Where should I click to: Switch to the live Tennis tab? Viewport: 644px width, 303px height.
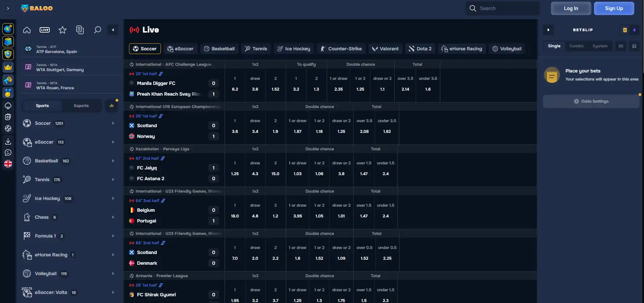point(256,49)
